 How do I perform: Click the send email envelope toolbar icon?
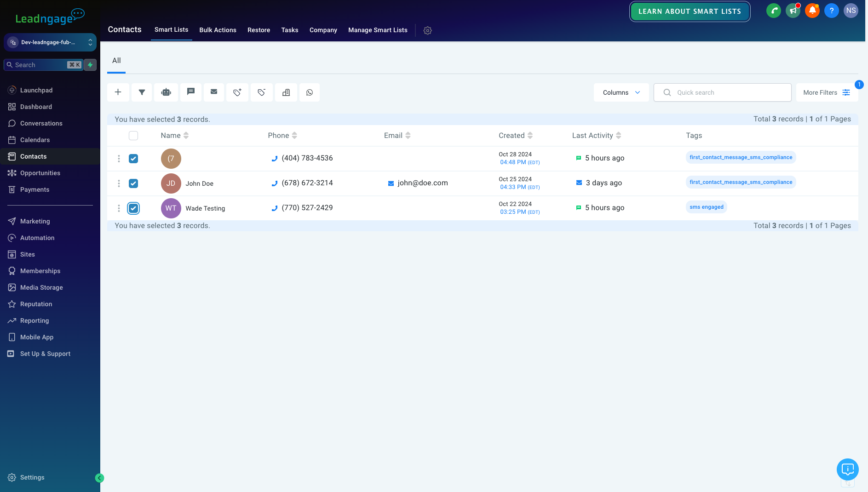click(214, 92)
